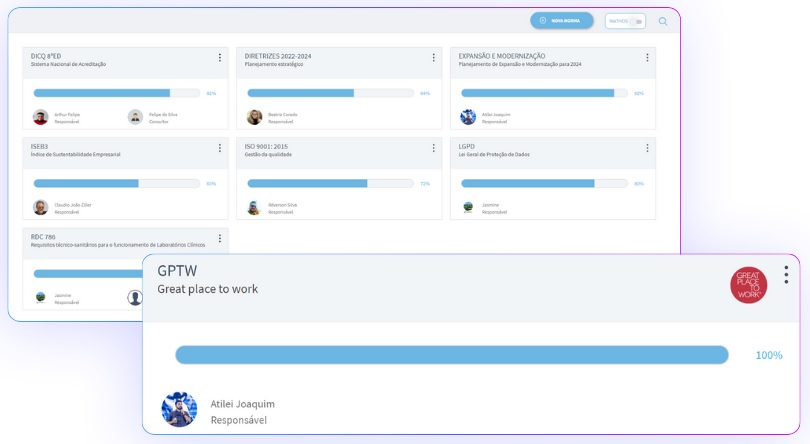Click the GPTW 100% progress bar
The width and height of the screenshot is (810, 444).
[451, 355]
